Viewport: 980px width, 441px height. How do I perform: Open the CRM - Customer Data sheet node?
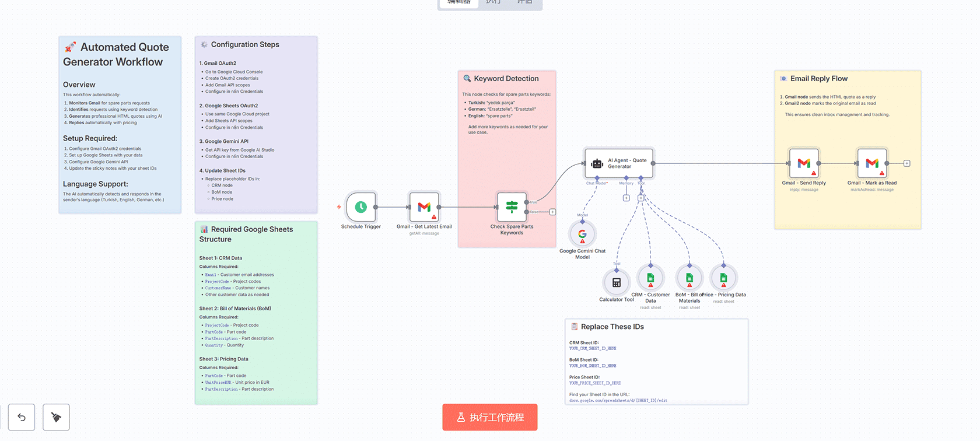click(x=650, y=278)
